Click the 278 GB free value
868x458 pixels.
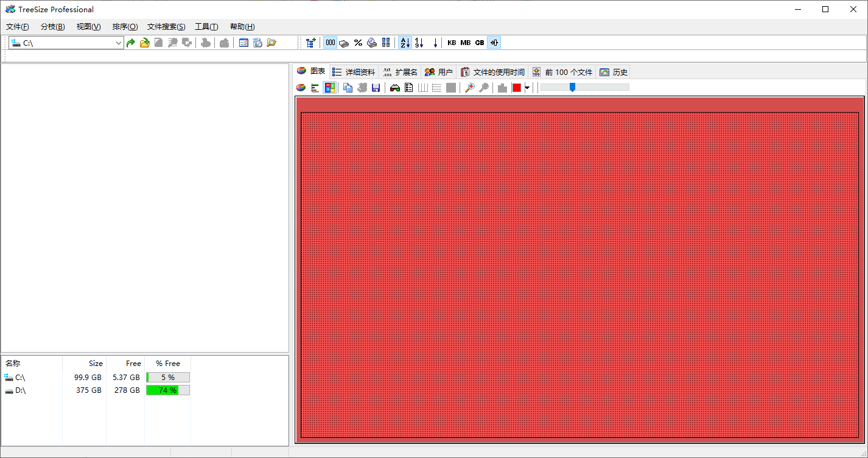[x=127, y=390]
